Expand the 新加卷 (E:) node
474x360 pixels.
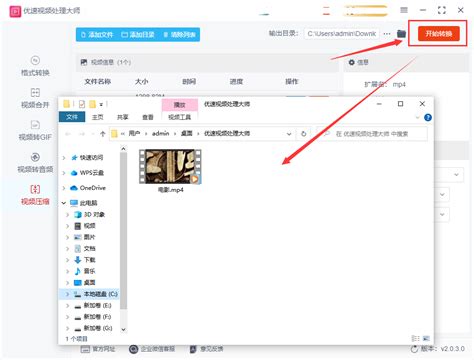(x=68, y=305)
